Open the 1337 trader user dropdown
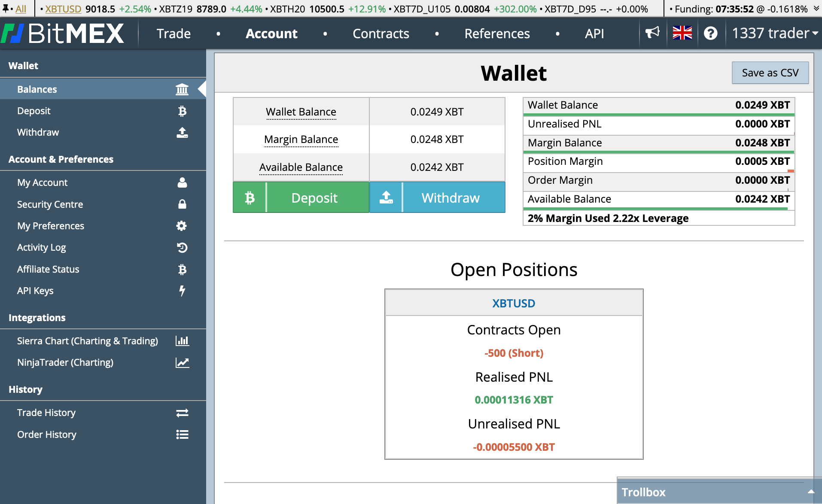The height and width of the screenshot is (504, 822). pos(774,33)
